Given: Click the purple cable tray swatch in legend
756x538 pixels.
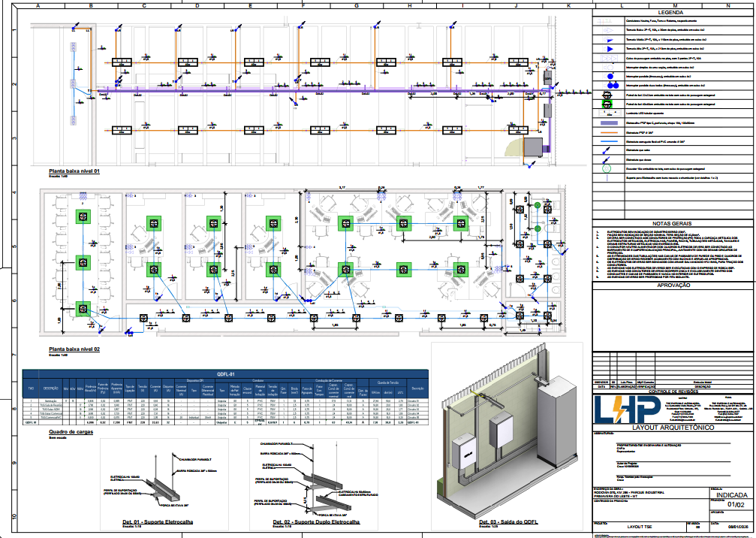Looking at the screenshot, I should click(607, 123).
